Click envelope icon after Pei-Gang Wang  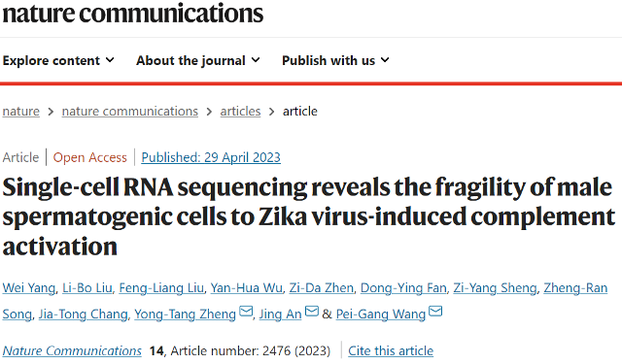click(x=435, y=312)
